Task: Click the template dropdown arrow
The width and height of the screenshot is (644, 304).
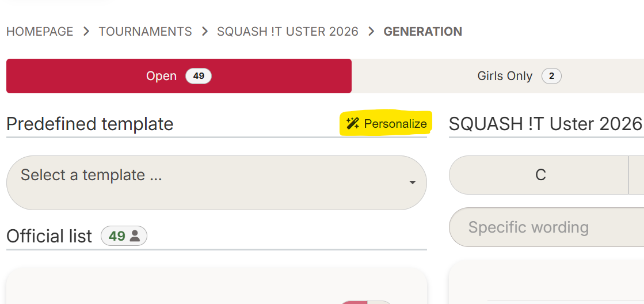Action: tap(413, 183)
